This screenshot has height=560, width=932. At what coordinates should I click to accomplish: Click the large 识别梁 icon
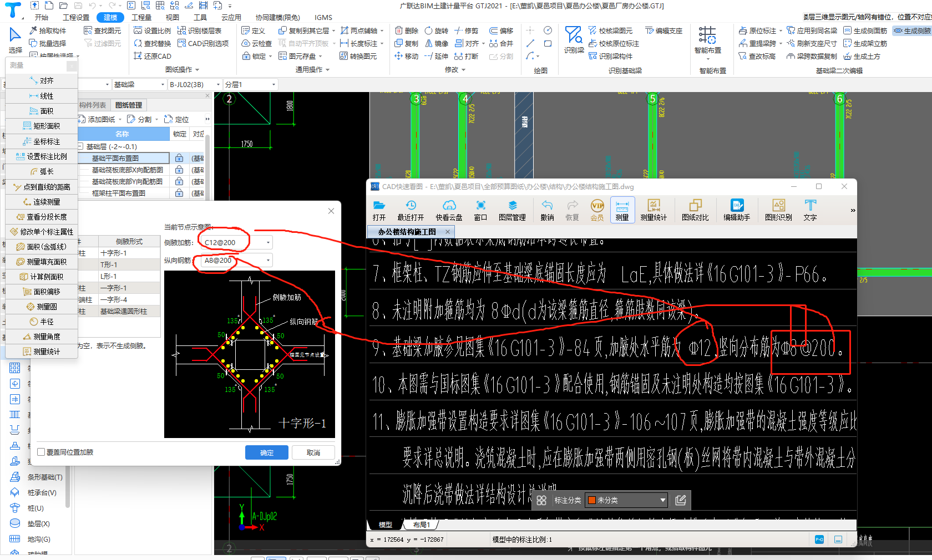point(574,39)
